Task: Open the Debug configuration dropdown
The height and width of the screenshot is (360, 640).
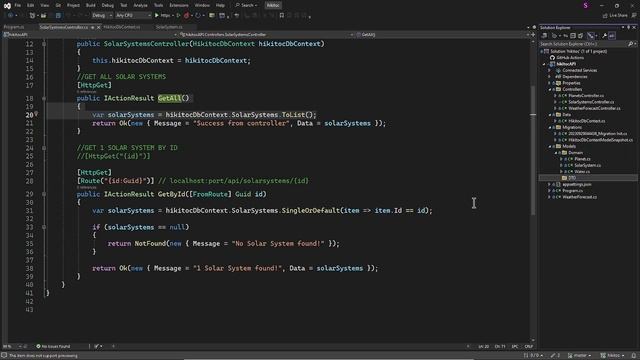Action: [x=102, y=15]
